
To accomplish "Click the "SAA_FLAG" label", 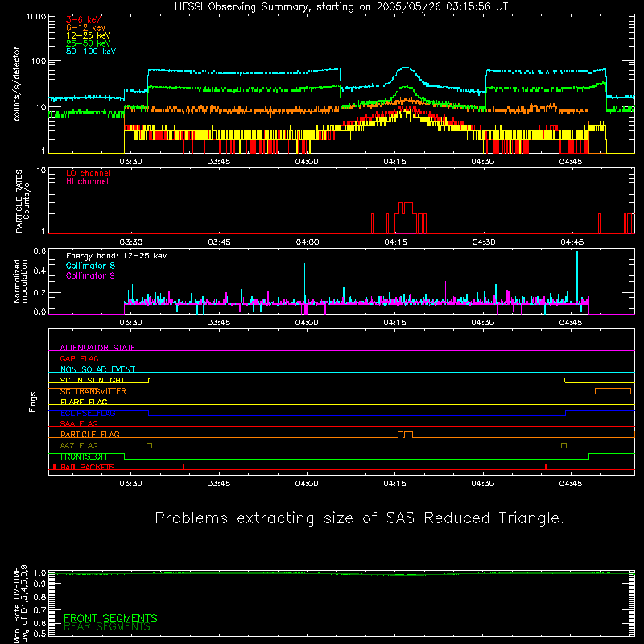I will click(x=79, y=423).
